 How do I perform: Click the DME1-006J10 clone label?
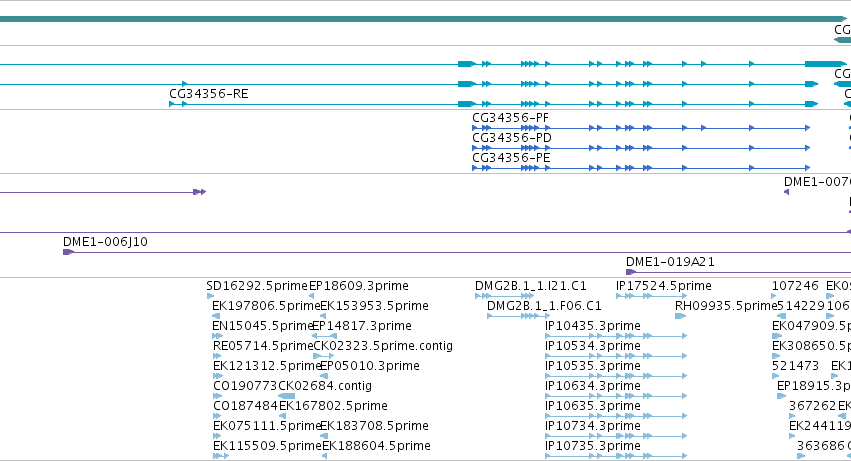(105, 242)
